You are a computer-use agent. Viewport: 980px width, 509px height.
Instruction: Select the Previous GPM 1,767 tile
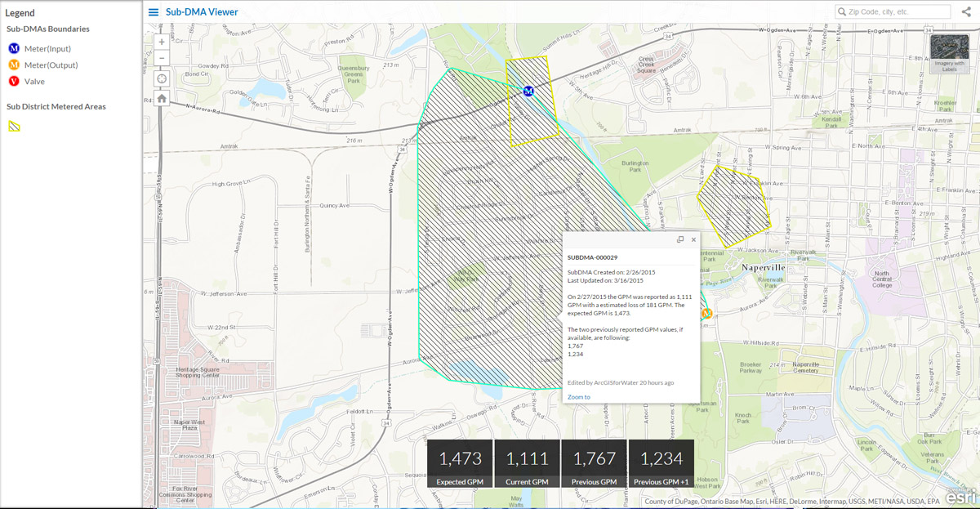point(594,464)
